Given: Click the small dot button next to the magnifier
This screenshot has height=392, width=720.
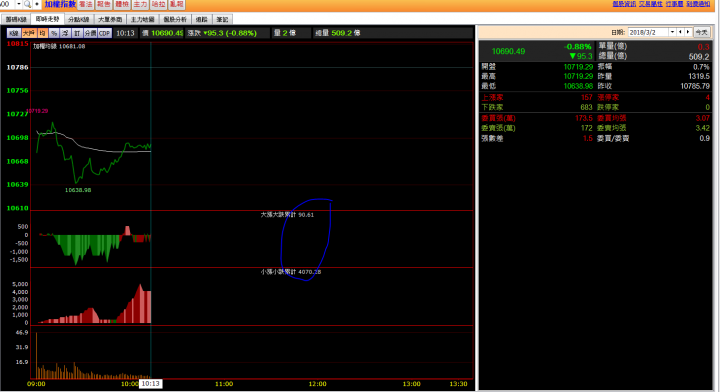Looking at the screenshot, I should click(37, 4).
